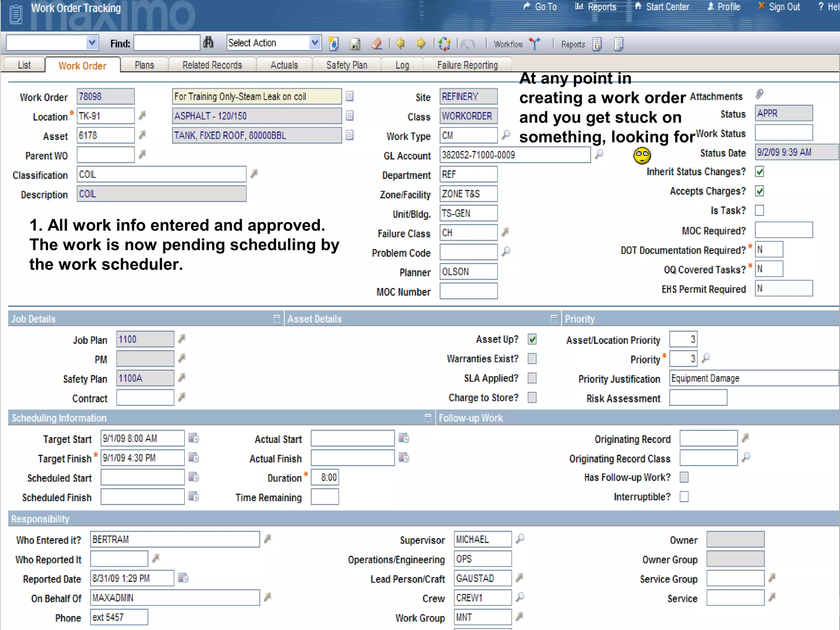Open Supervisor lookup magnifier
The image size is (840, 630).
click(520, 539)
